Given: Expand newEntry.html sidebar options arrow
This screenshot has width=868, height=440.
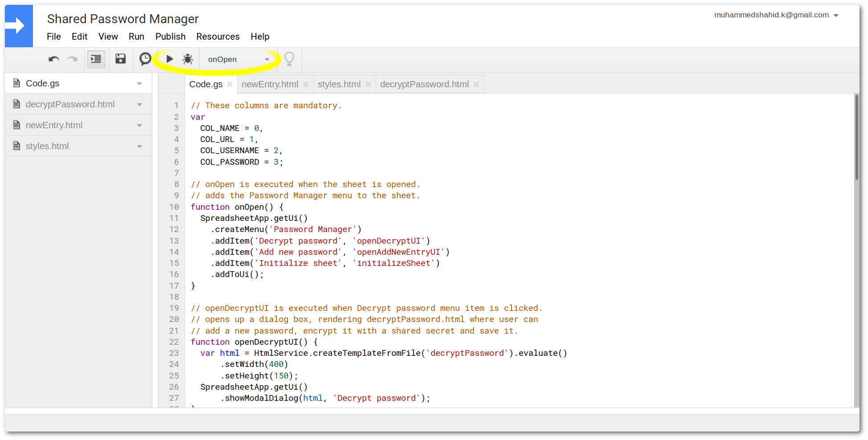Looking at the screenshot, I should pos(140,126).
